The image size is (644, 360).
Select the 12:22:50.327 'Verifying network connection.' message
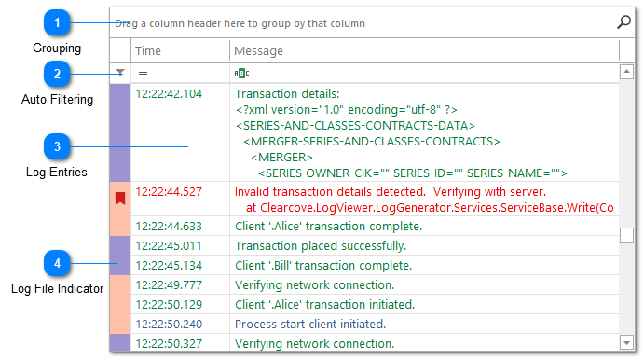pos(315,344)
